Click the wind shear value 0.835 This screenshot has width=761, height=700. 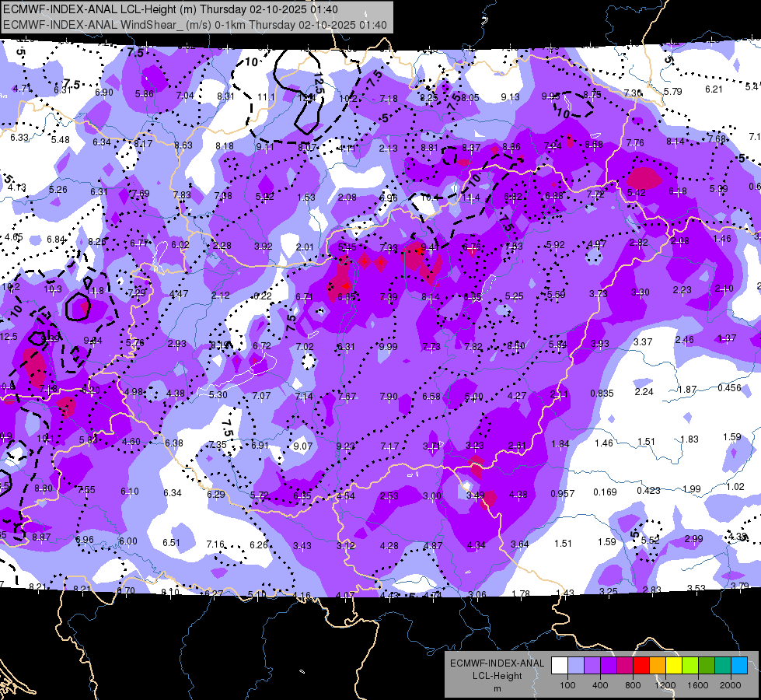pyautogui.click(x=602, y=393)
